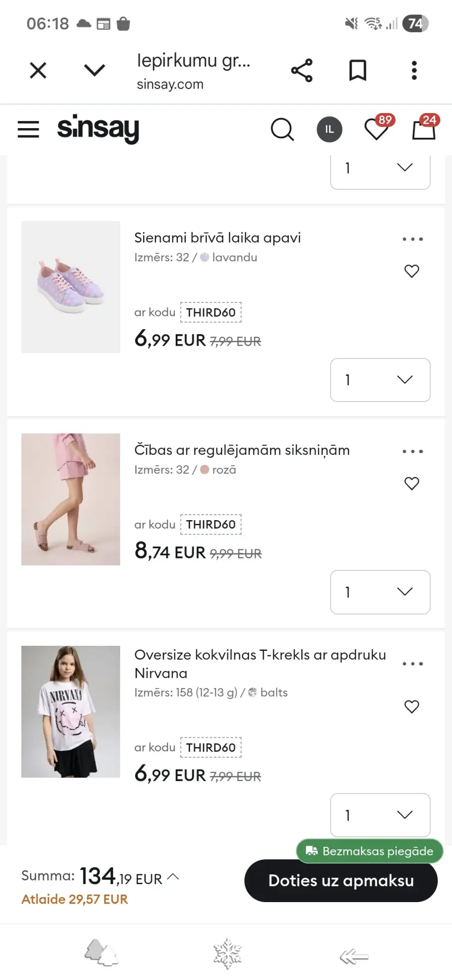Open shopping bag with 24 items

click(x=424, y=129)
